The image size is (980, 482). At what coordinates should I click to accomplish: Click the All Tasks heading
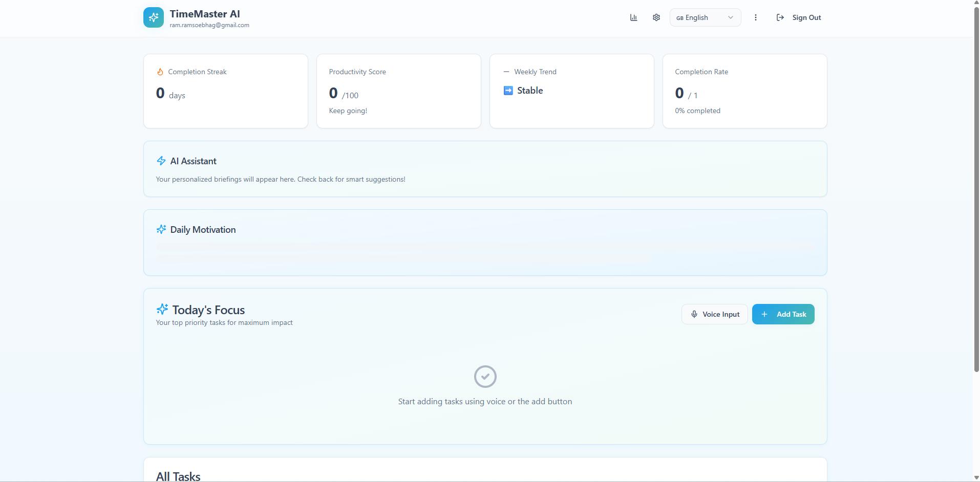tap(178, 476)
